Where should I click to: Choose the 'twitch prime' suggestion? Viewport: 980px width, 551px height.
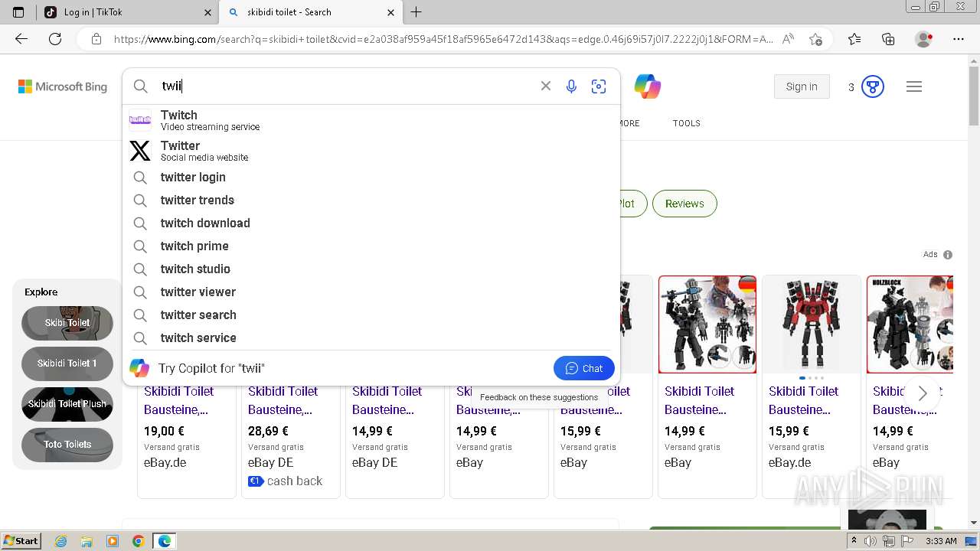pos(371,246)
